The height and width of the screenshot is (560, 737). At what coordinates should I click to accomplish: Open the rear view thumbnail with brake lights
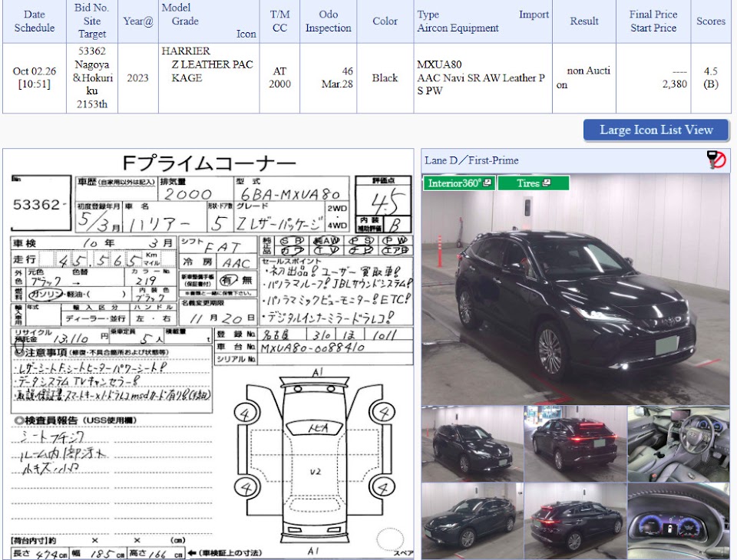575,444
